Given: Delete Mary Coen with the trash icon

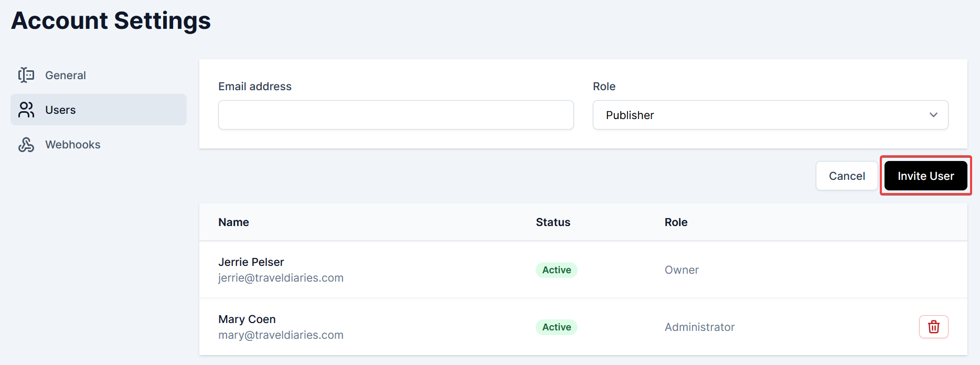Looking at the screenshot, I should (933, 327).
